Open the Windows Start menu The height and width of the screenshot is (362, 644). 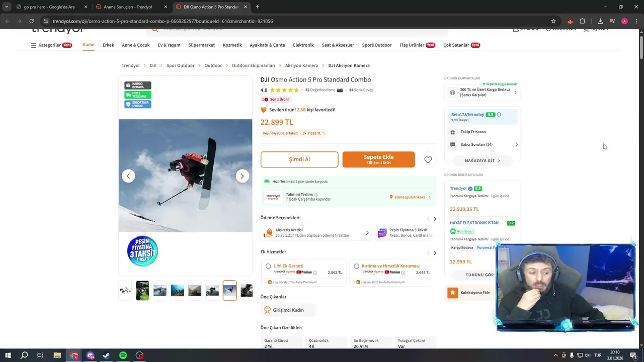(8, 355)
